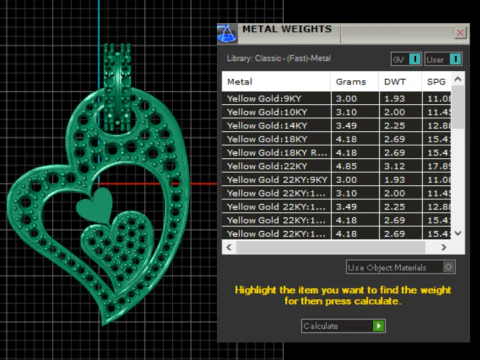480x360 pixels.
Task: Click the 1.93 DWT value for Yellow Gold:9KY
Action: (x=394, y=99)
